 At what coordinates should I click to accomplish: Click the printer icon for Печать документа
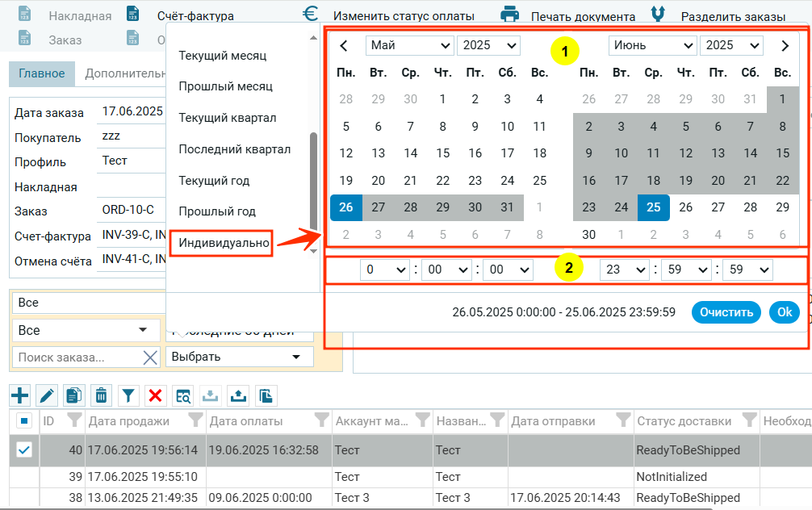click(509, 15)
